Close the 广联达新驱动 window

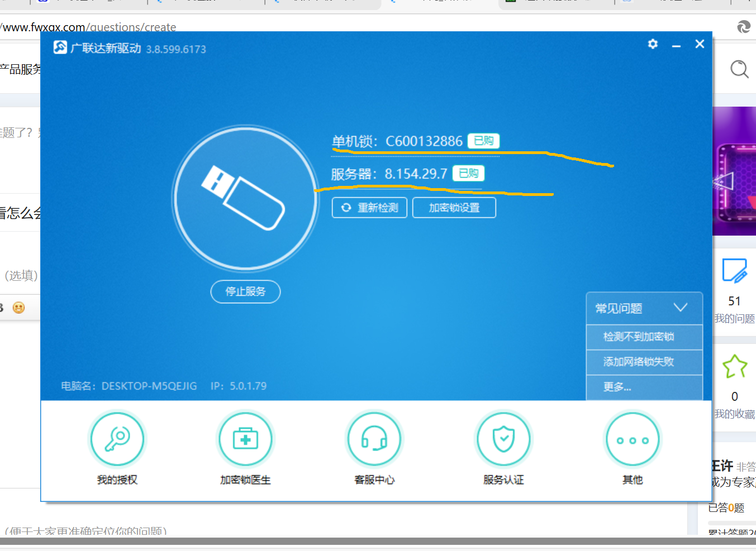click(x=700, y=44)
